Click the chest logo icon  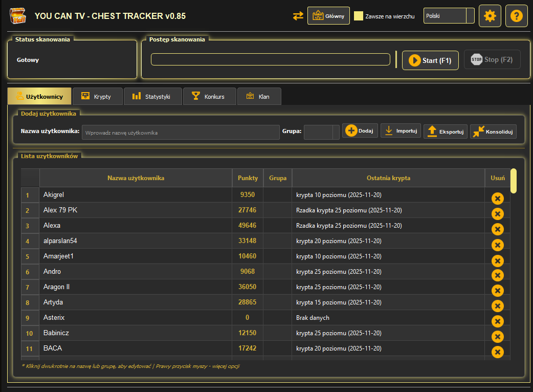pyautogui.click(x=18, y=15)
